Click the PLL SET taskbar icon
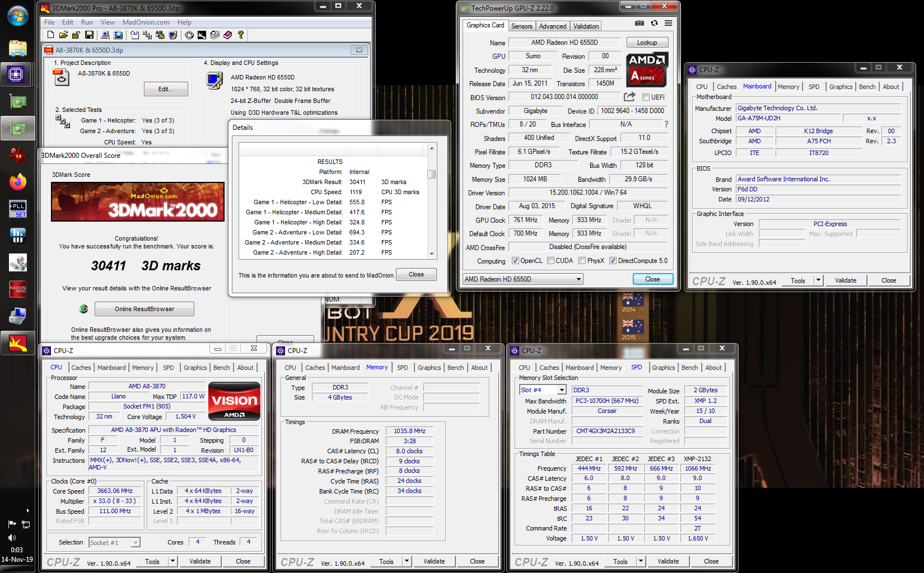Screen dimensions: 924x573 point(17,209)
